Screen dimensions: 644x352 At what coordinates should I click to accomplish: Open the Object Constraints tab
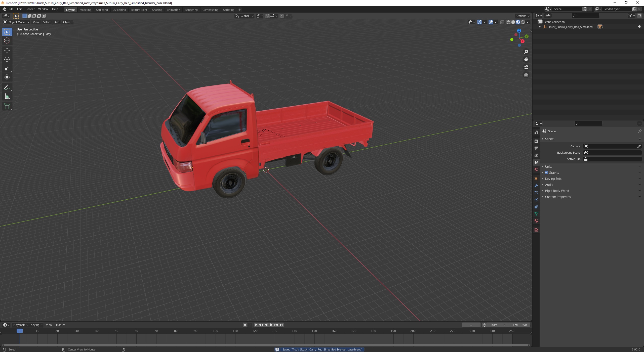tap(536, 207)
